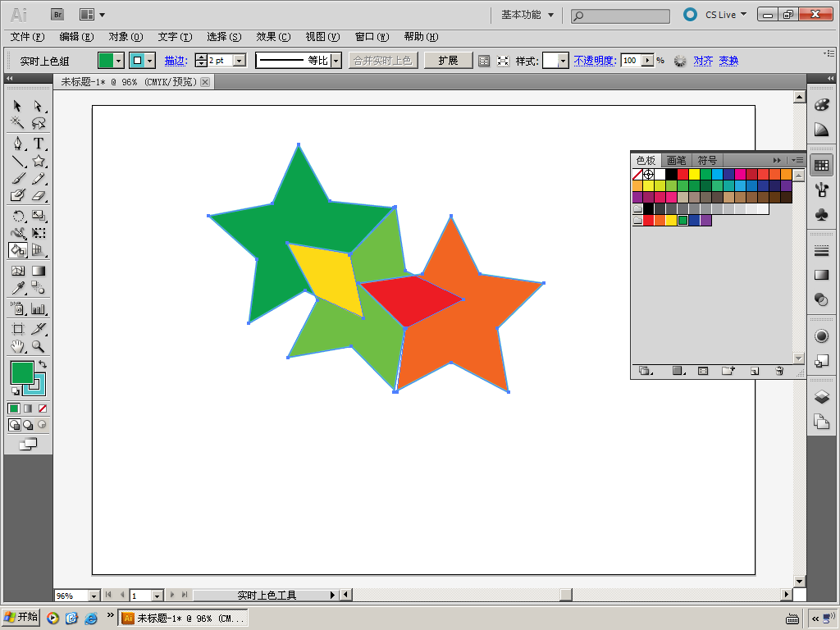Image resolution: width=840 pixels, height=630 pixels.
Task: Select the Zoom magnifier tool
Action: pyautogui.click(x=39, y=346)
